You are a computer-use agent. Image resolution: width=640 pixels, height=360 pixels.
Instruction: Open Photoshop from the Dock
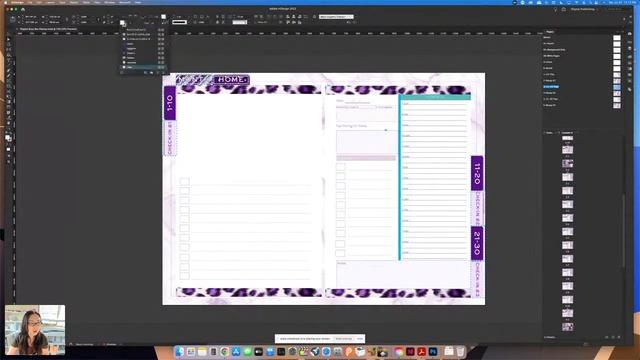click(x=433, y=351)
